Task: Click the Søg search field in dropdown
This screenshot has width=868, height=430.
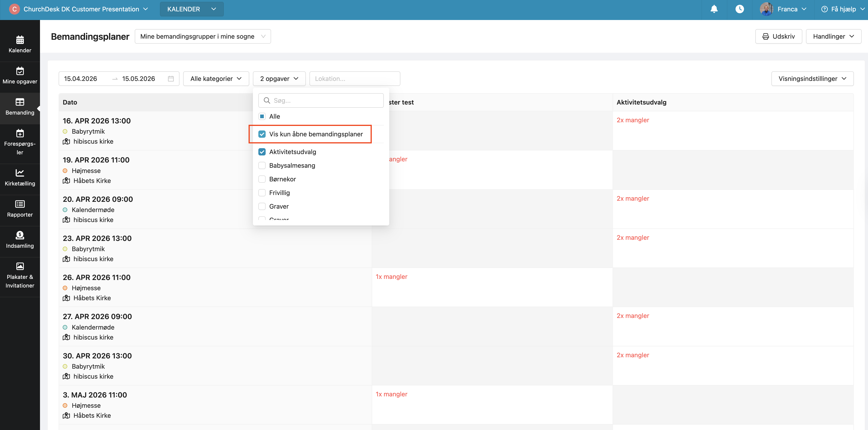Action: click(x=325, y=100)
